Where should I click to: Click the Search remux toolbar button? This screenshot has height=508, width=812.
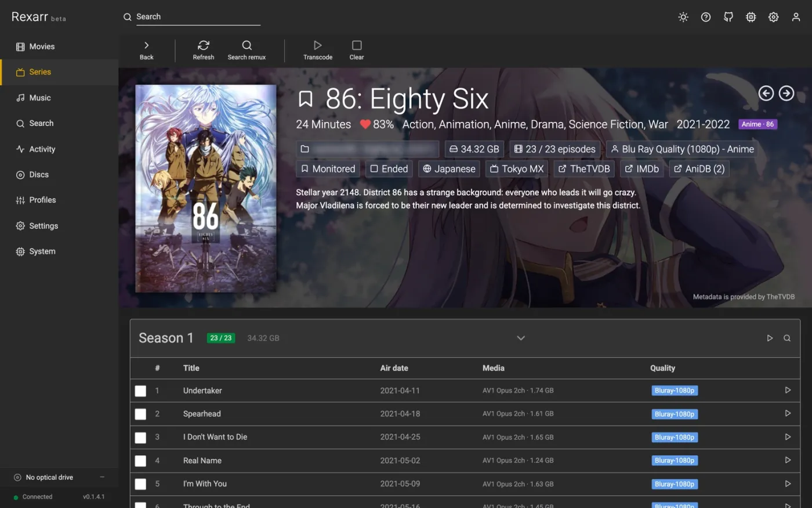[x=246, y=51]
